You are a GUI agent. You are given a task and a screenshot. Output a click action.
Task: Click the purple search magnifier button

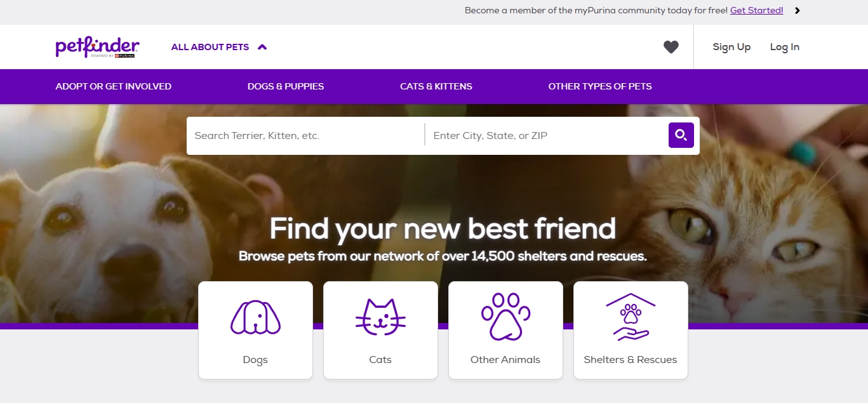681,135
